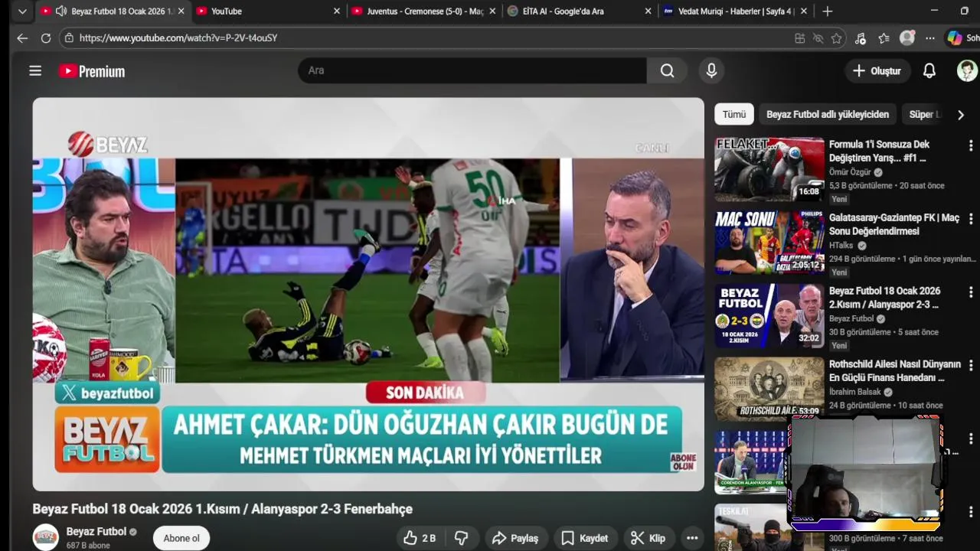Open YouTube notifications bell
Image resolution: width=980 pixels, height=551 pixels.
pos(929,71)
